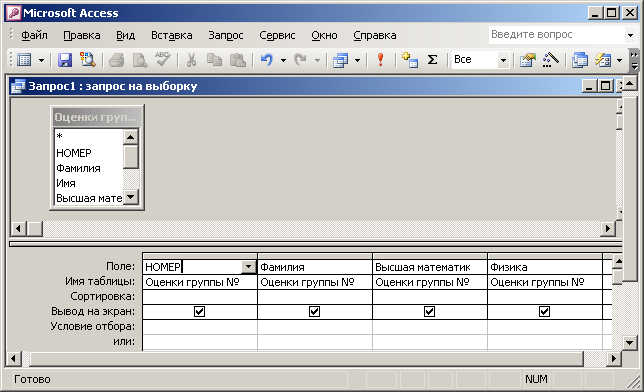This screenshot has height=392, width=644.
Task: Click the Redo arrow icon
Action: coord(301,60)
